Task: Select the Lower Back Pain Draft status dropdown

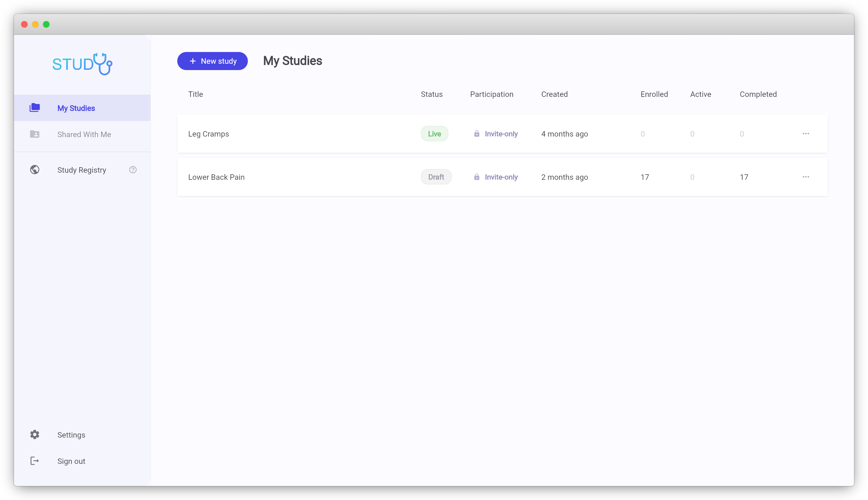Action: click(436, 177)
